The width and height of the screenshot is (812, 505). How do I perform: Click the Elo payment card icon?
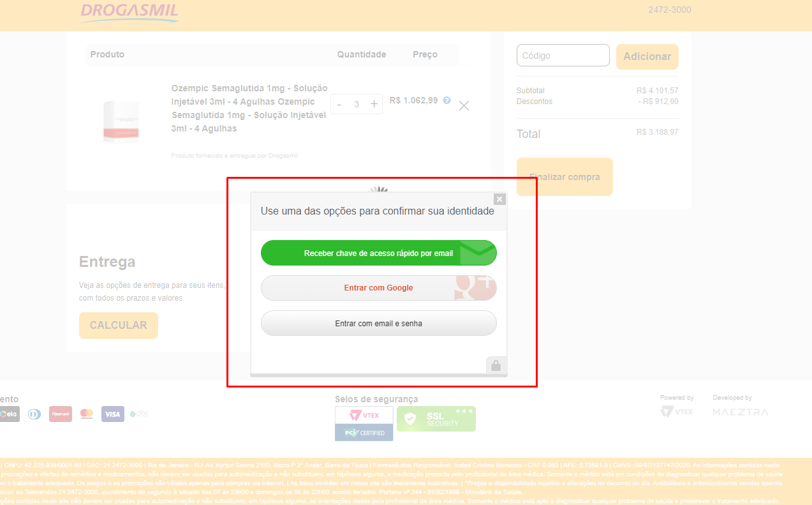click(9, 414)
